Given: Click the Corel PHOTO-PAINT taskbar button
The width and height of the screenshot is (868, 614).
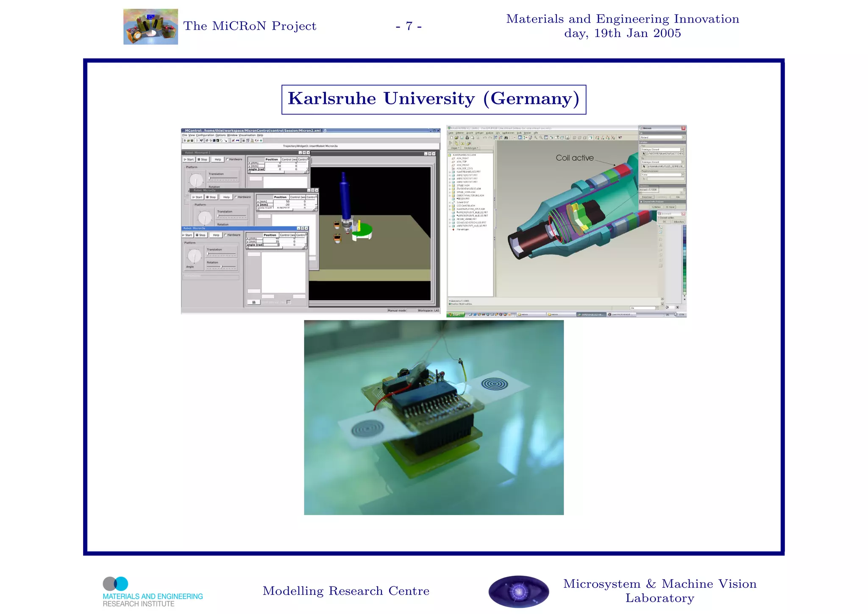Looking at the screenshot, I should [622, 315].
